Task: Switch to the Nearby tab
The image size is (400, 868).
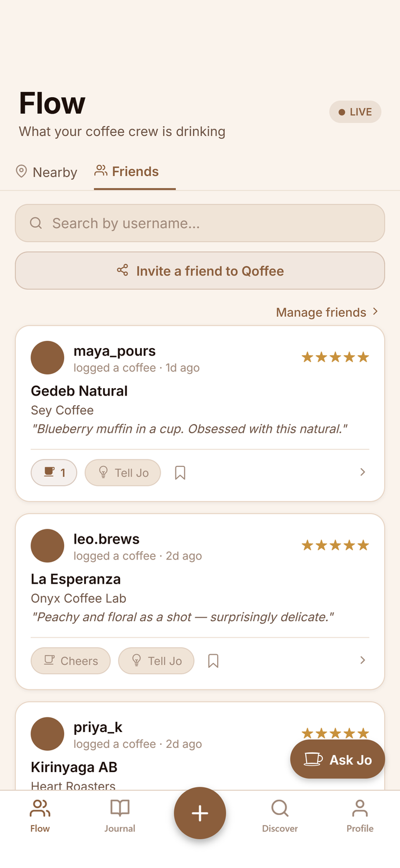Action: pos(46,172)
